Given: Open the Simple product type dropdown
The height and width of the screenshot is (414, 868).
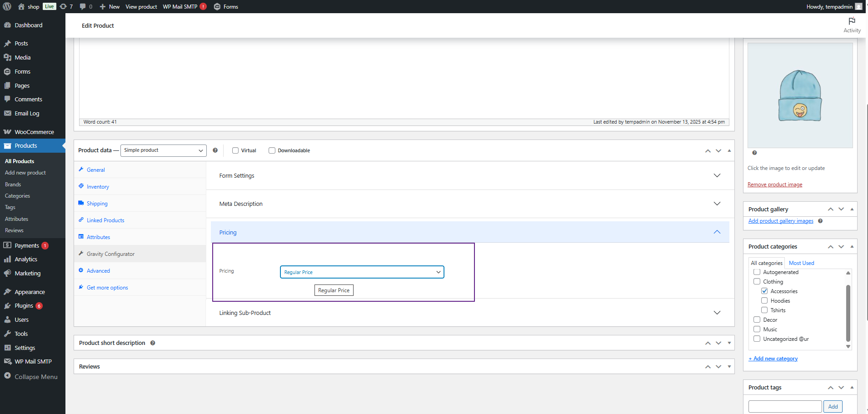Looking at the screenshot, I should (x=163, y=150).
